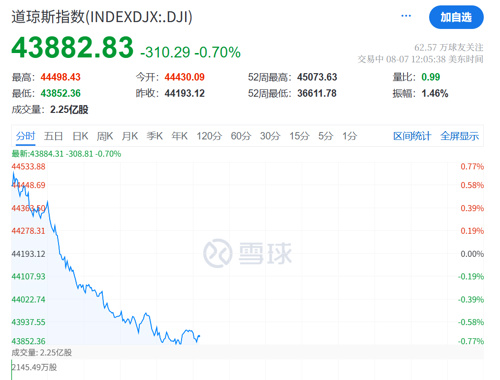Viewport: 500px width, 380px height.
Task: Choose the 30分 interval tab
Action: click(x=270, y=136)
